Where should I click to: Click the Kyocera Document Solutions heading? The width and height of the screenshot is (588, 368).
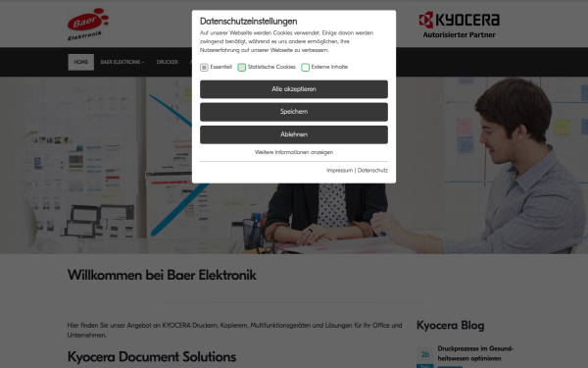(x=152, y=357)
